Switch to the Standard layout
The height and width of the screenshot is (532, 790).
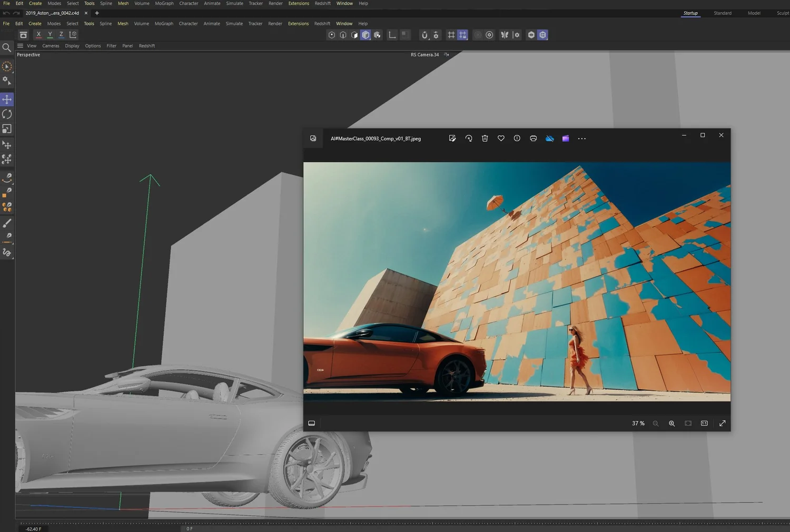[x=723, y=13]
